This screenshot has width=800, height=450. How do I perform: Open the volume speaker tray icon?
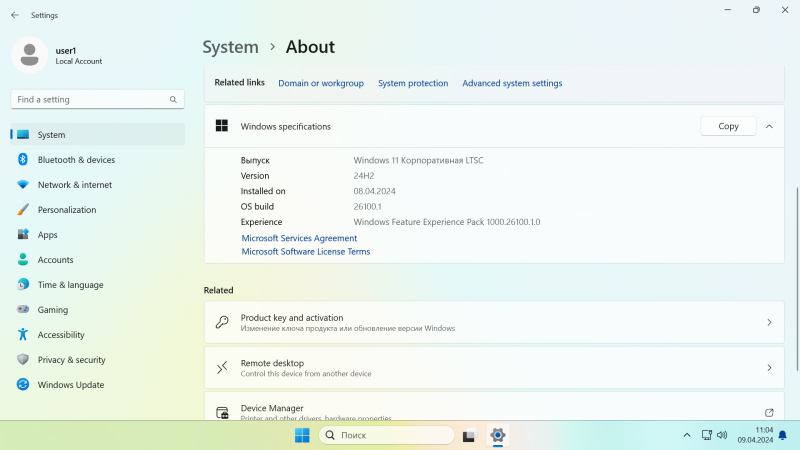[722, 435]
